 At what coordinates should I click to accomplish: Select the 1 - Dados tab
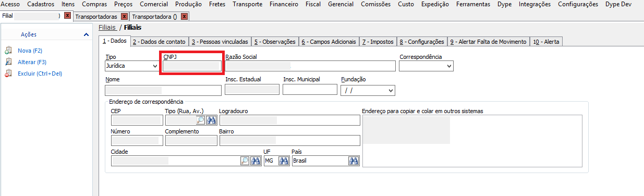coord(114,41)
